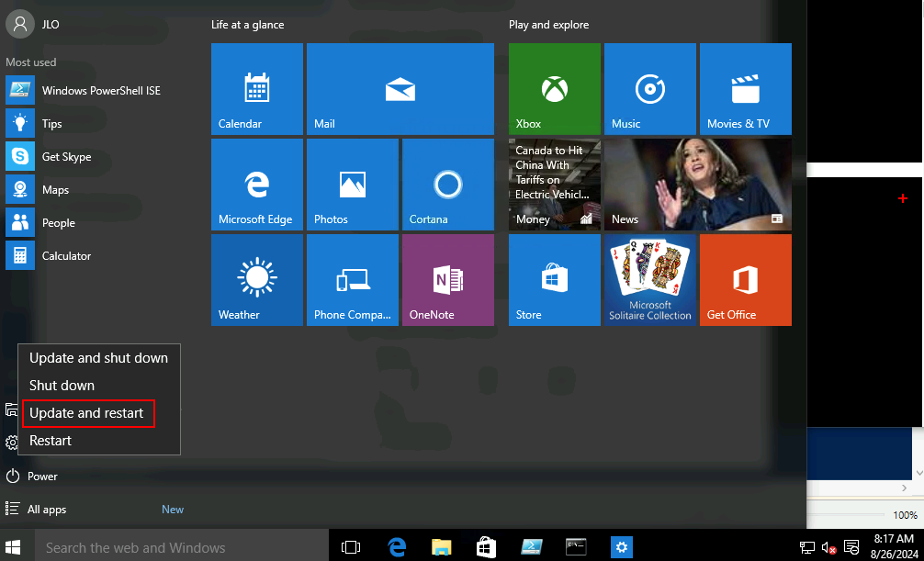Click the Life at a glance heading
The image size is (924, 561).
(x=247, y=25)
